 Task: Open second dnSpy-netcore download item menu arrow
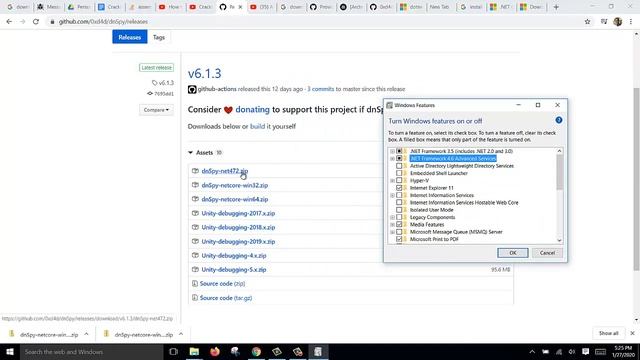click(181, 334)
